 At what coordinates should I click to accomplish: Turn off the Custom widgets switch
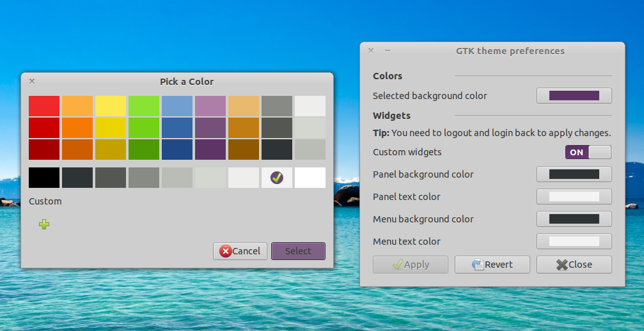pos(588,152)
